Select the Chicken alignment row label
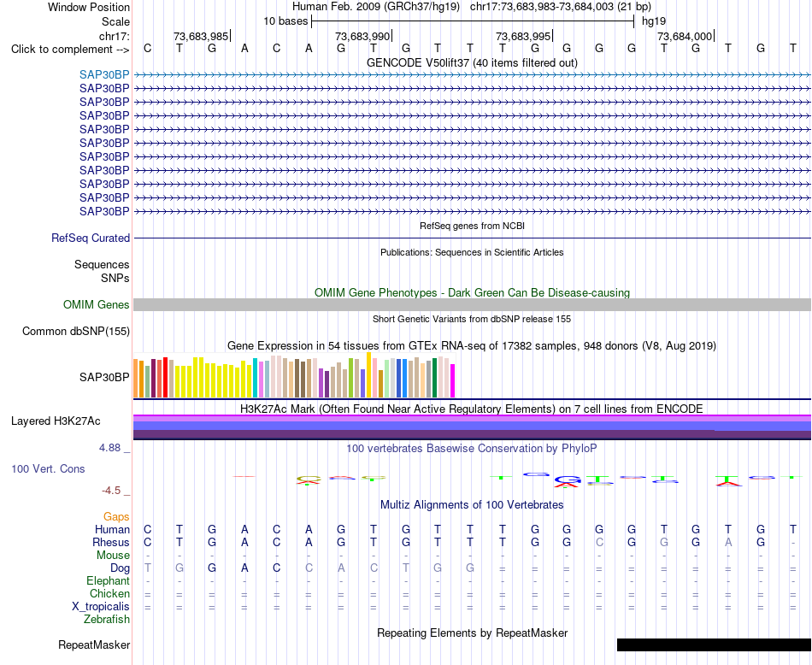The image size is (812, 665). [x=109, y=593]
